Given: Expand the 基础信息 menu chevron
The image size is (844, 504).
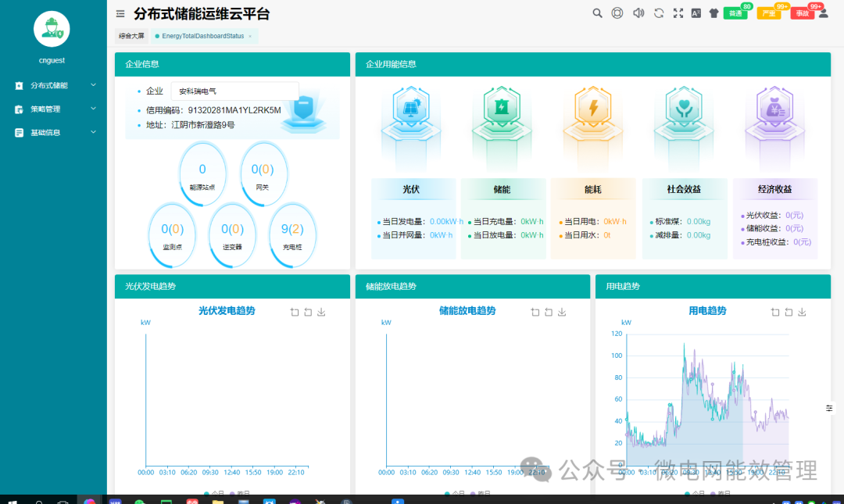Looking at the screenshot, I should click(x=93, y=132).
